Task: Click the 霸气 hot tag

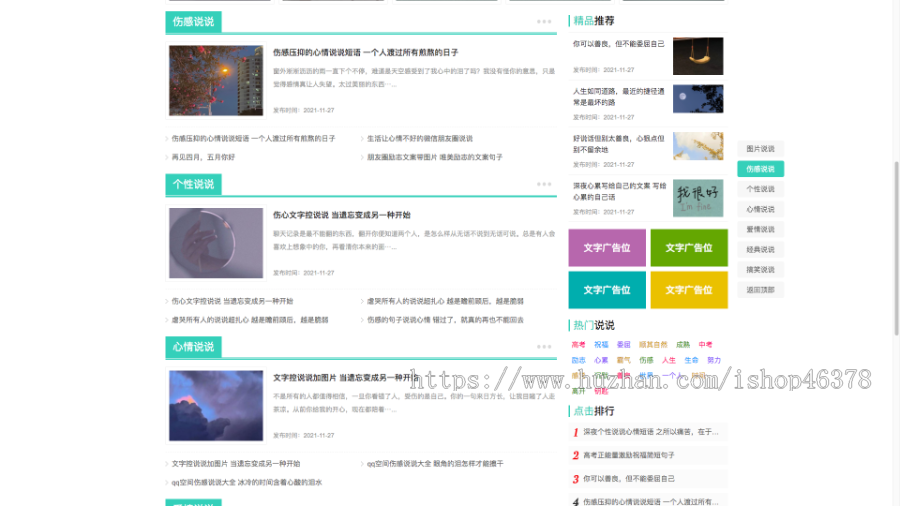Action: tap(623, 360)
